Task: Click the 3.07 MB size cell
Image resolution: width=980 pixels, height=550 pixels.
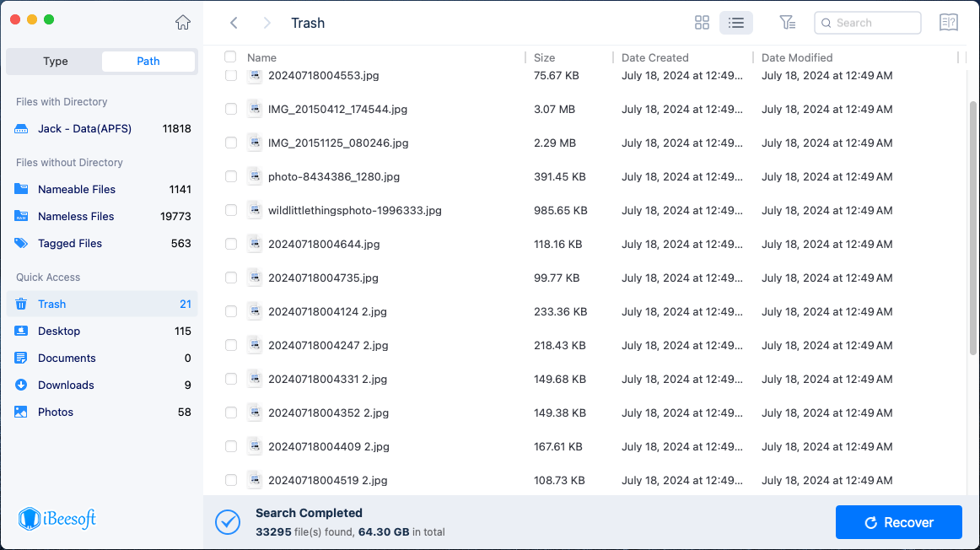Action: tap(554, 109)
